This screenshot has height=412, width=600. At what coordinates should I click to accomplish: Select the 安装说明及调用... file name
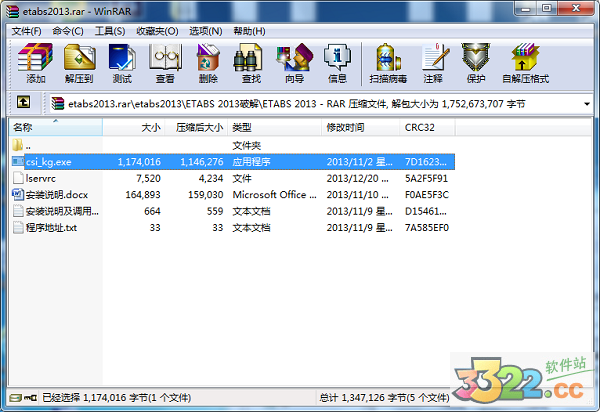click(62, 211)
